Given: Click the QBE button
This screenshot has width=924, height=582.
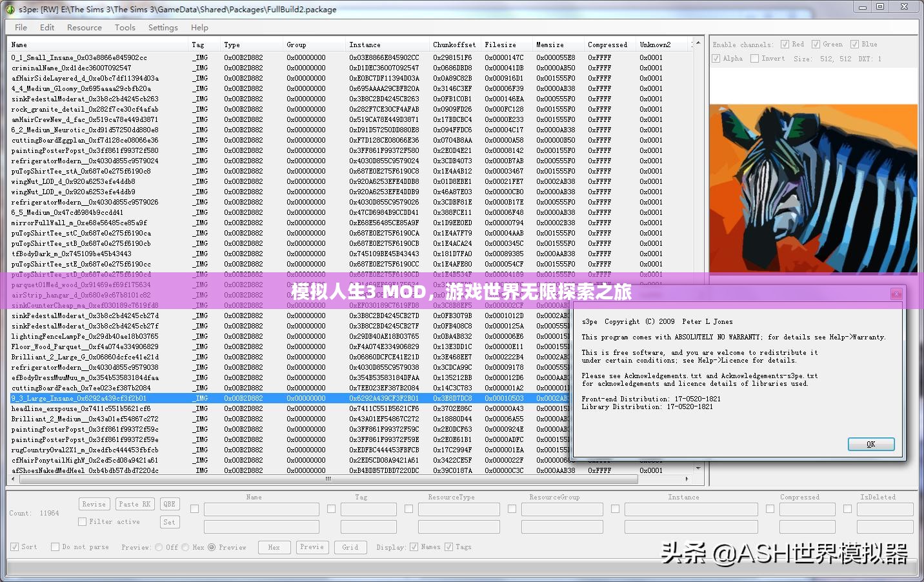Looking at the screenshot, I should click(170, 504).
